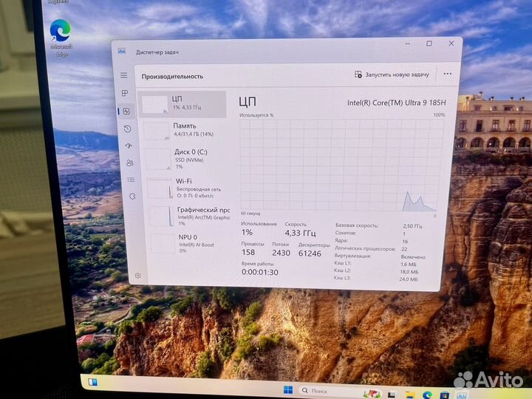
Task: Click the handles value '61246'
Action: pos(310,253)
